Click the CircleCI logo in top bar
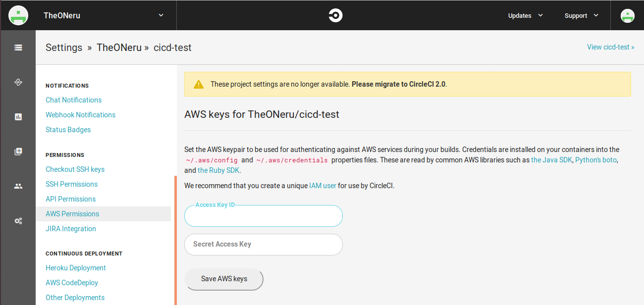644x305 pixels. (x=335, y=15)
